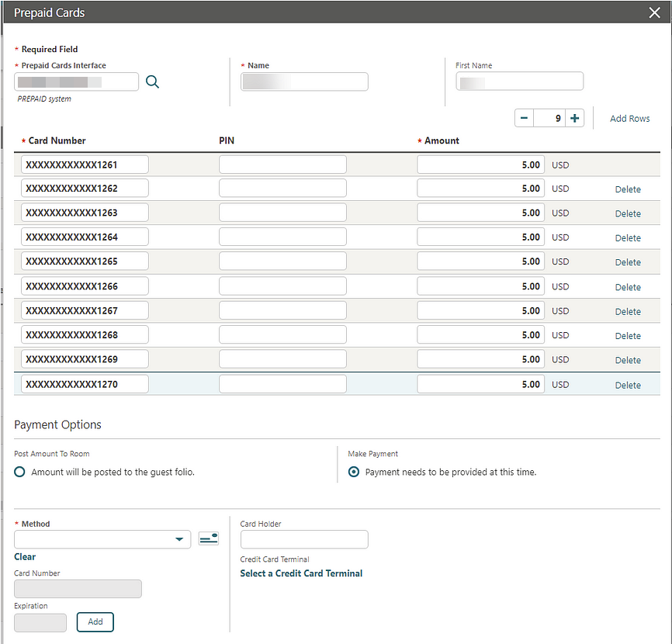The height and width of the screenshot is (644, 672).
Task: Click the Clear link under Method
Action: [x=25, y=556]
